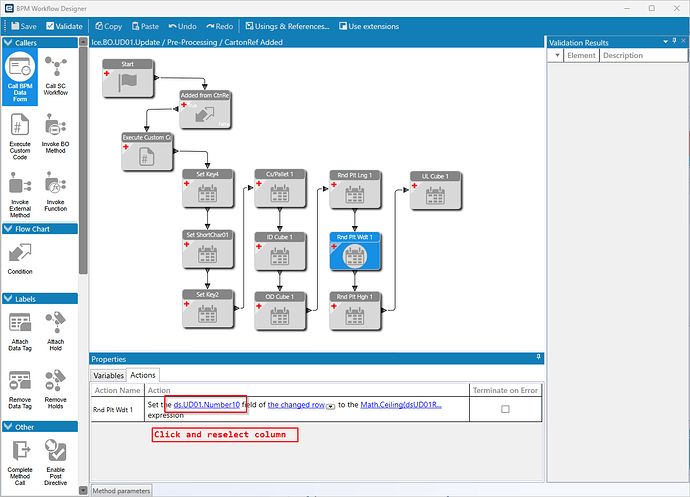
Task: Select the Rnd Plt Hgh 1 node
Action: (355, 311)
